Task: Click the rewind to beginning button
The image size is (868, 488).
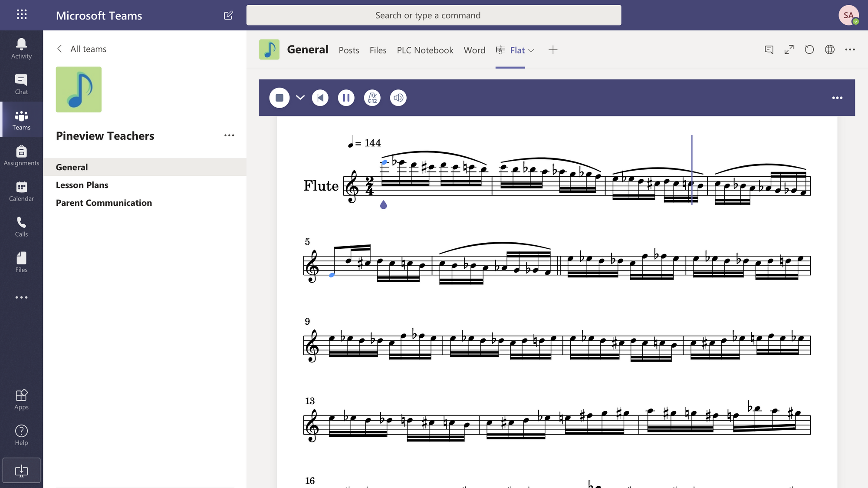Action: (x=319, y=97)
